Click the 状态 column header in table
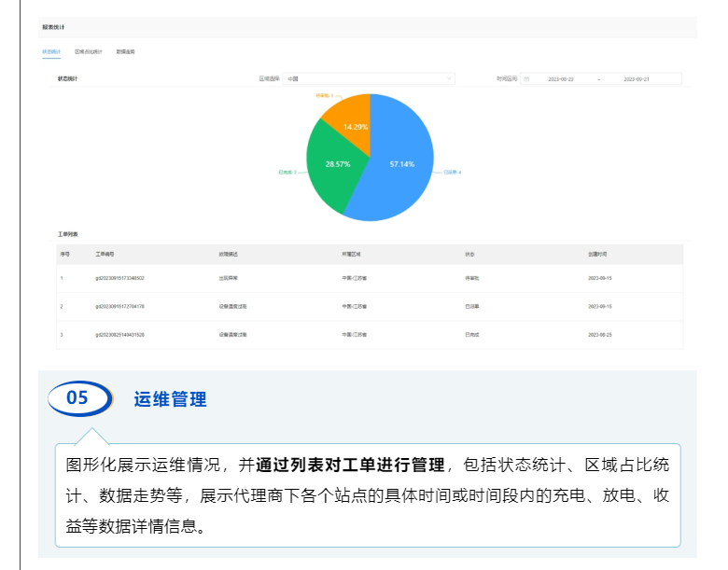This screenshot has width=728, height=570. (x=470, y=254)
